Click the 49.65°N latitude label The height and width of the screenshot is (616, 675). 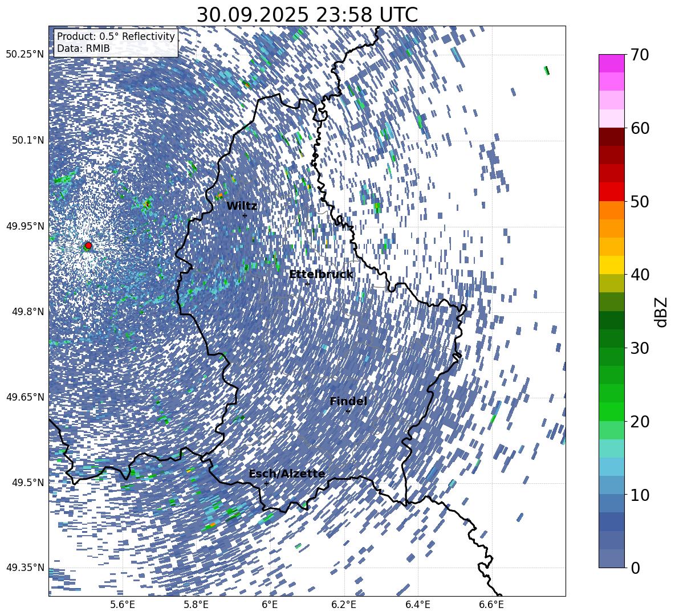pyautogui.click(x=25, y=397)
